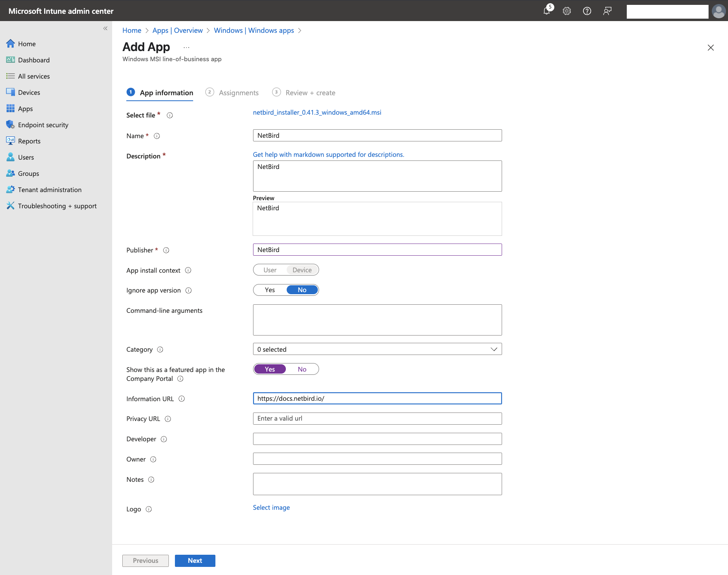Click the Privacy URL input field
728x575 pixels.
[x=377, y=419]
